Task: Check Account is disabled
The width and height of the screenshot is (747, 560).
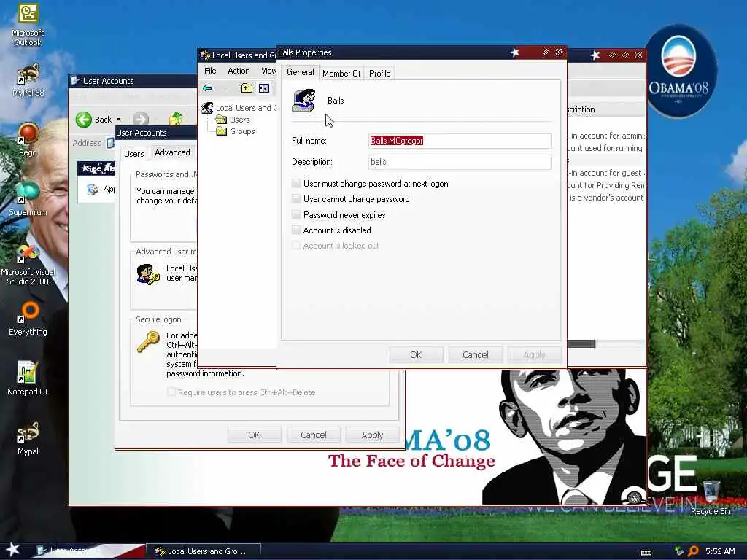Action: click(x=296, y=230)
